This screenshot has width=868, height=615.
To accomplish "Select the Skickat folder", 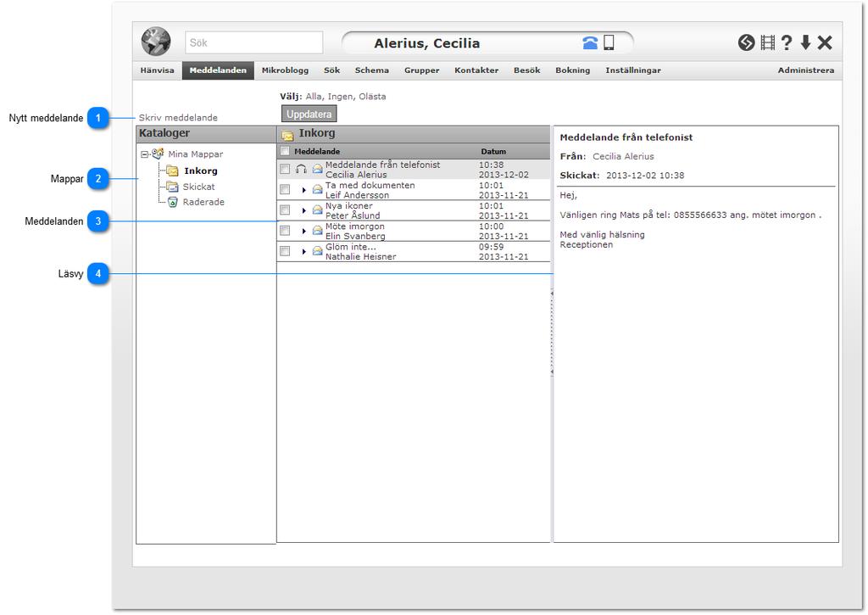I will click(198, 187).
